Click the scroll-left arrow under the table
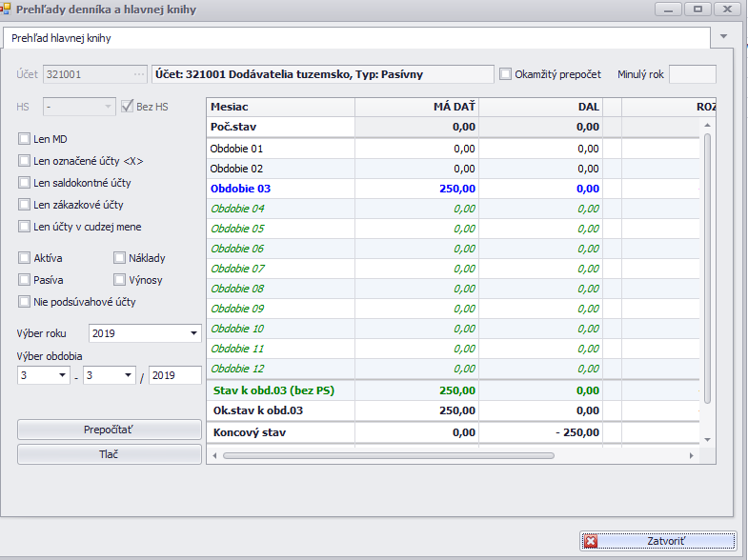Screen dimensions: 748x560 (x=214, y=455)
